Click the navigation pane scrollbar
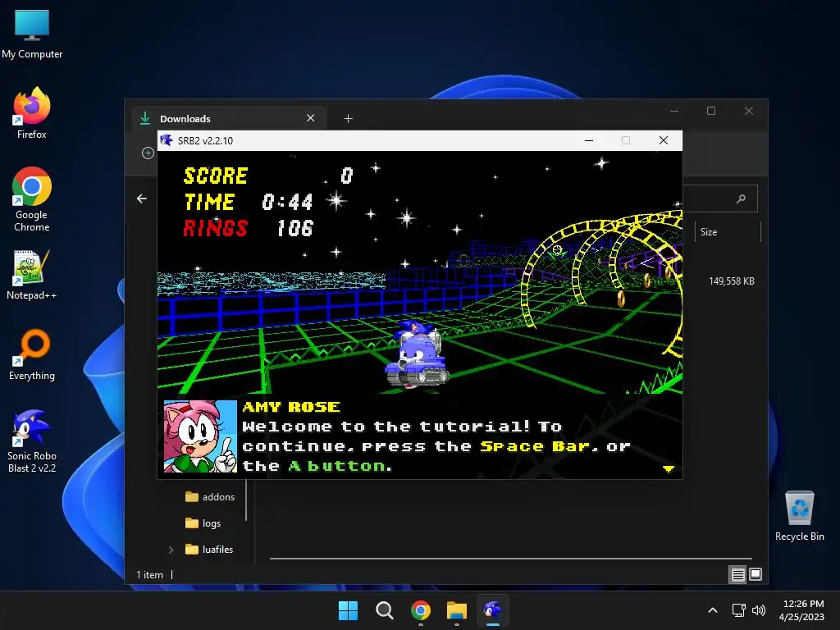This screenshot has width=840, height=630. tap(246, 500)
